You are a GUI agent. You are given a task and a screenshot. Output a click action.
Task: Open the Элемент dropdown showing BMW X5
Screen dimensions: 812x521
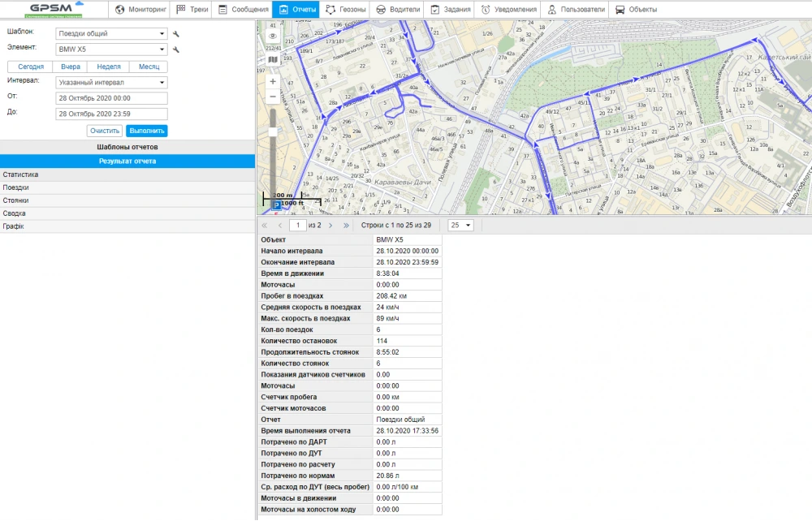[110, 49]
